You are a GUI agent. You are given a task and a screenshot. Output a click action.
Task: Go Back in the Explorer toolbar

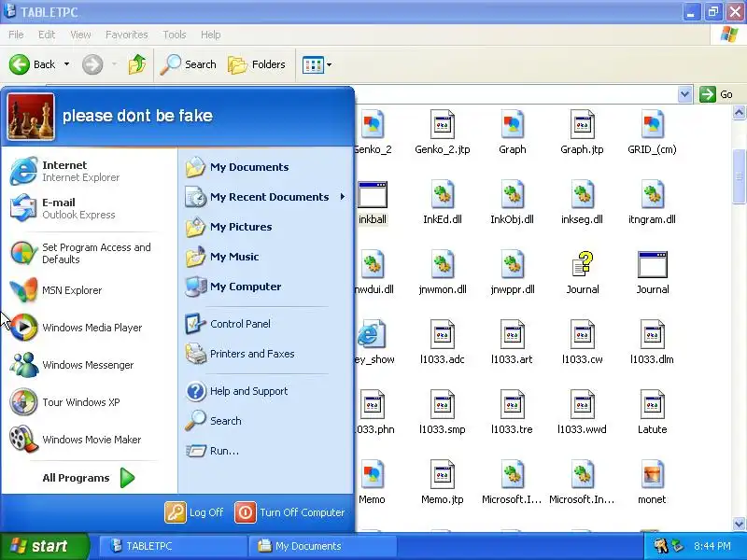32,64
